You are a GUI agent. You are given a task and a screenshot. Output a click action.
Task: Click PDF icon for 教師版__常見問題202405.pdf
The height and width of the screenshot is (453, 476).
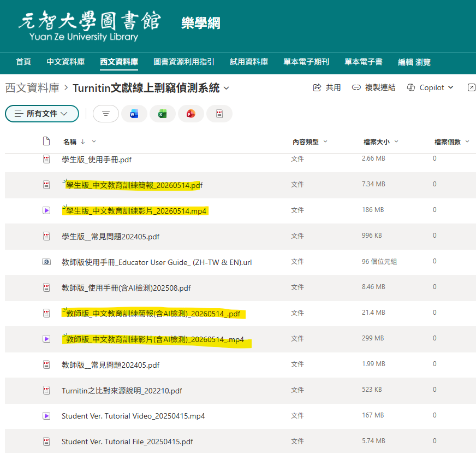coord(46,364)
